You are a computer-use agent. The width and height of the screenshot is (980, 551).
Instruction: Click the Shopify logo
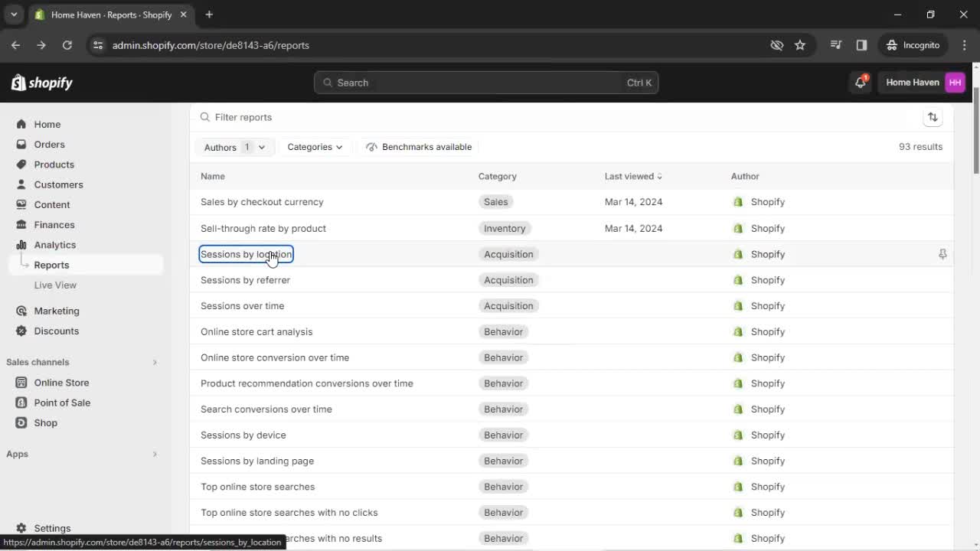(42, 83)
